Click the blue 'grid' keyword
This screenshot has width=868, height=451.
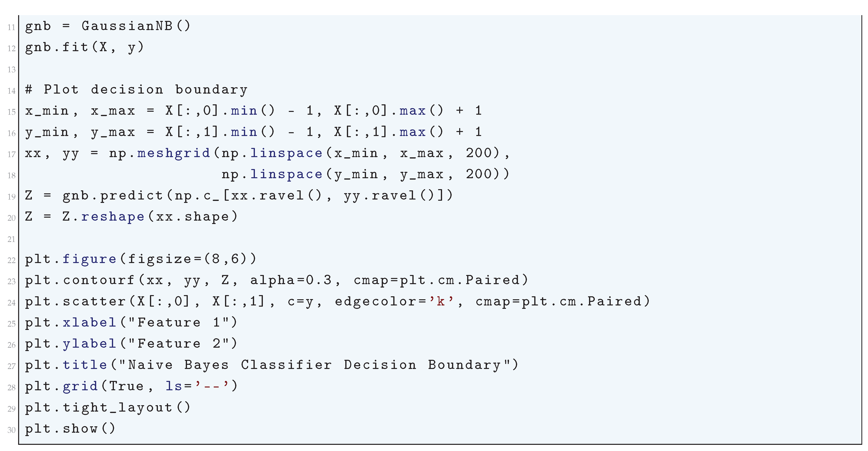[80, 386]
